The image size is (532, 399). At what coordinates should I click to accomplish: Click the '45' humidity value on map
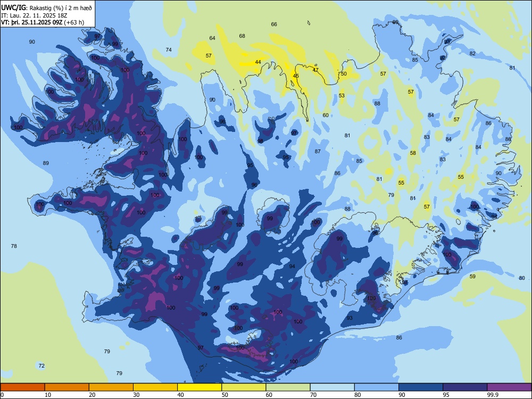pyautogui.click(x=296, y=76)
